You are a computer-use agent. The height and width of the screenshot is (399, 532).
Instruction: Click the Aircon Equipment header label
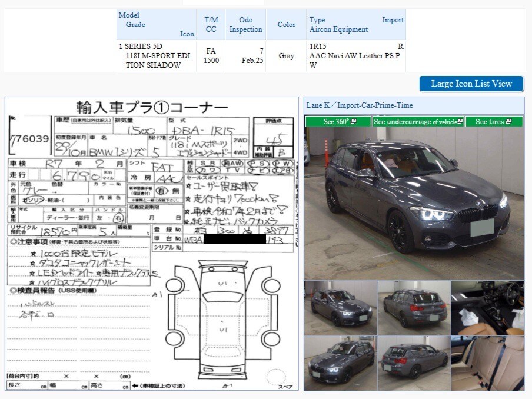(338, 29)
